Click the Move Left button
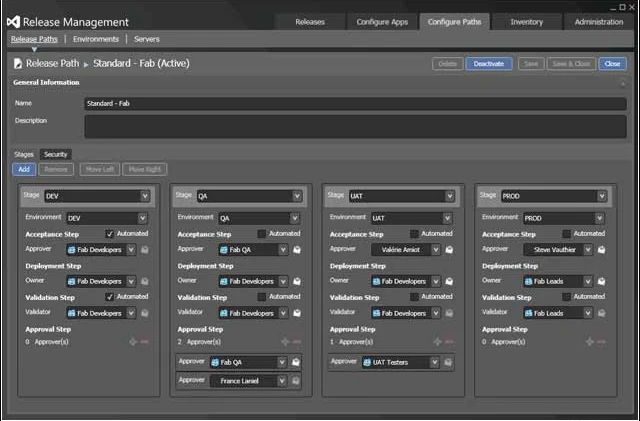This screenshot has height=421, width=640. pos(100,169)
